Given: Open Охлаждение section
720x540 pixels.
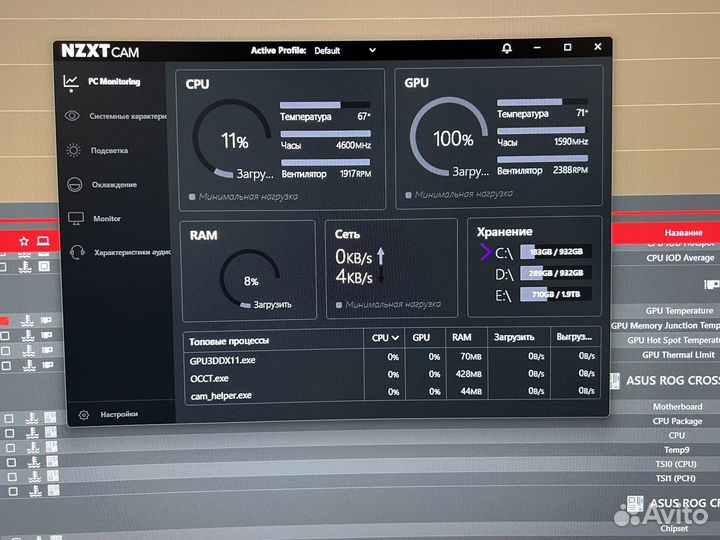Looking at the screenshot, I should (114, 185).
